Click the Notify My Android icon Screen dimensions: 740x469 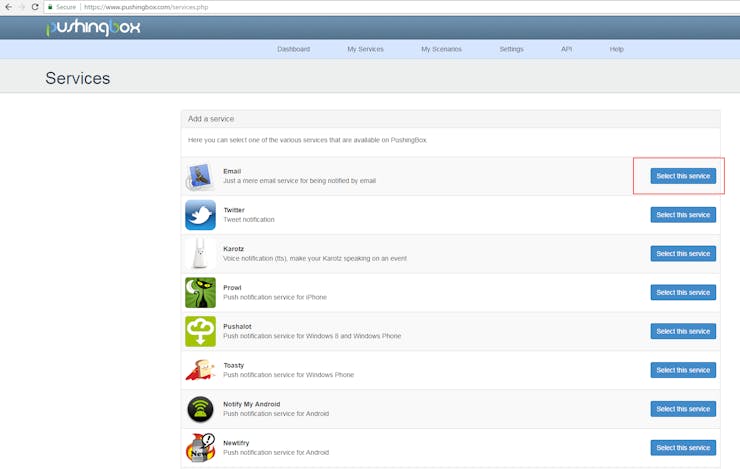pyautogui.click(x=200, y=409)
